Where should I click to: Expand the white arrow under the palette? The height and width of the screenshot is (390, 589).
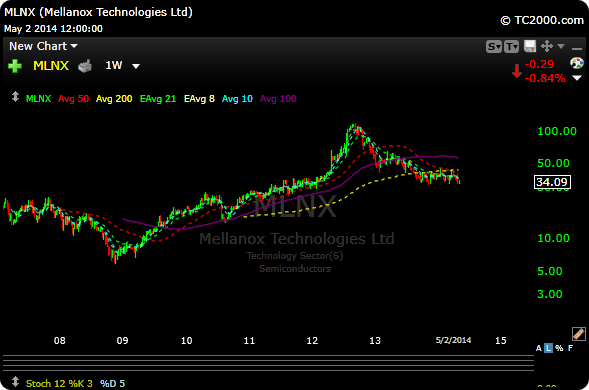point(577,78)
